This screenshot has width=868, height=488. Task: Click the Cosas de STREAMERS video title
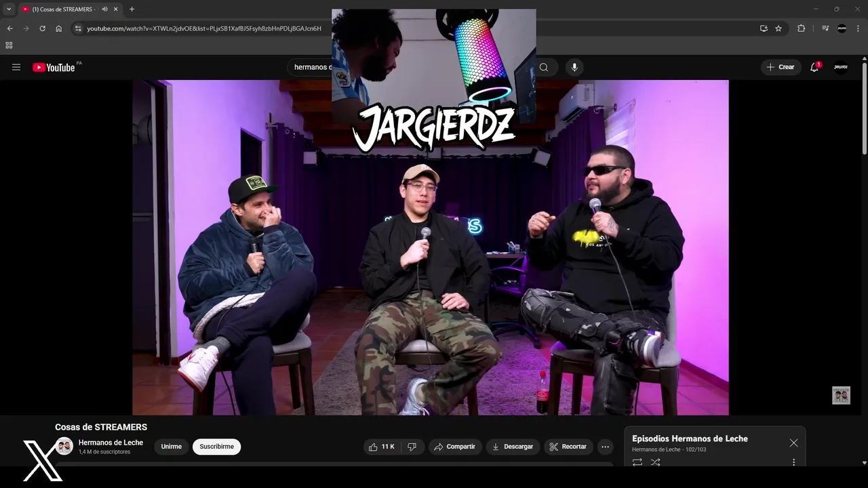[x=101, y=427]
